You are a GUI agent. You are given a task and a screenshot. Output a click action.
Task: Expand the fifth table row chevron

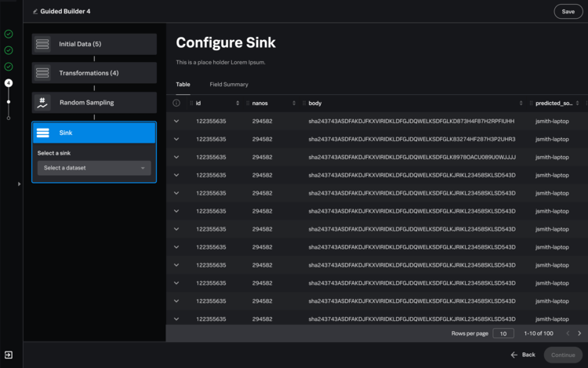(176, 193)
